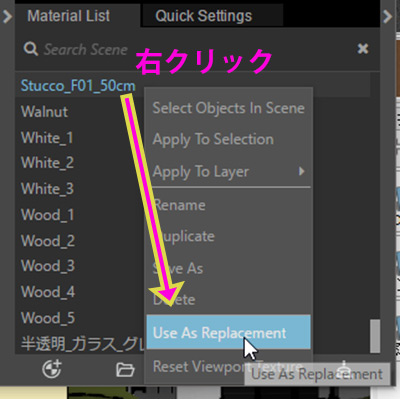Clear search with the X icon
Image resolution: width=400 pixels, height=399 pixels.
tap(363, 49)
